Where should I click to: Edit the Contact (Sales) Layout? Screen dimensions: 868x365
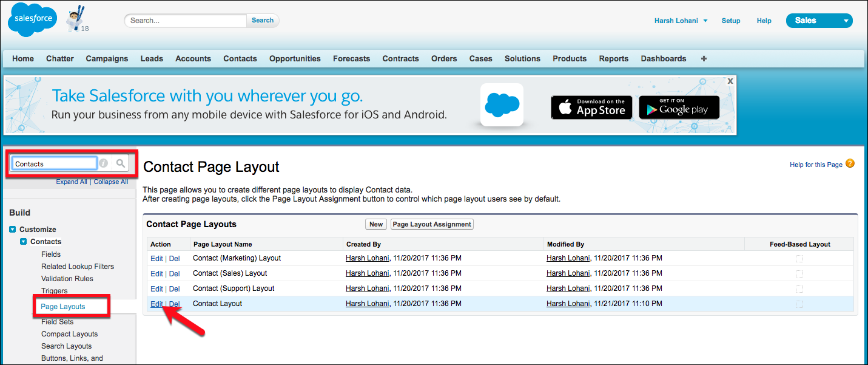tap(156, 273)
